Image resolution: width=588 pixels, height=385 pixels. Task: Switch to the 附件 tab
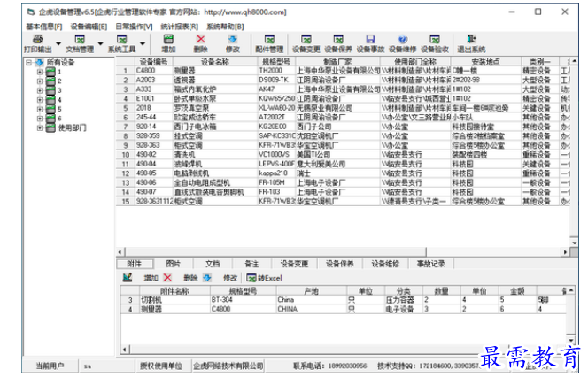pos(135,264)
